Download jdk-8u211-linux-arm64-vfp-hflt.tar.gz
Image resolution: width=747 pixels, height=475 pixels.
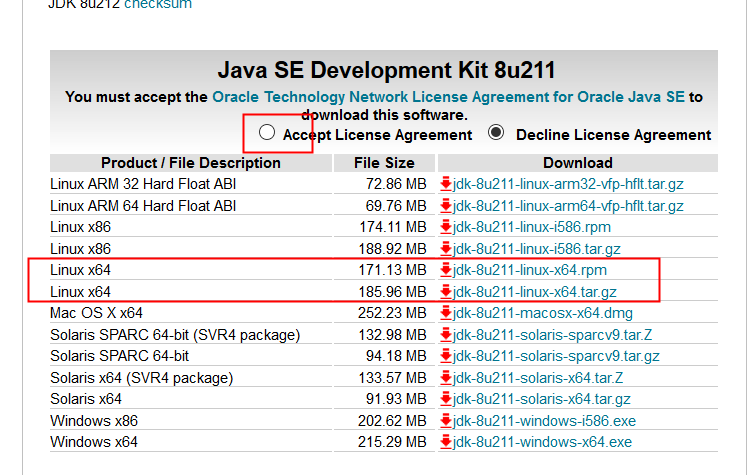568,206
